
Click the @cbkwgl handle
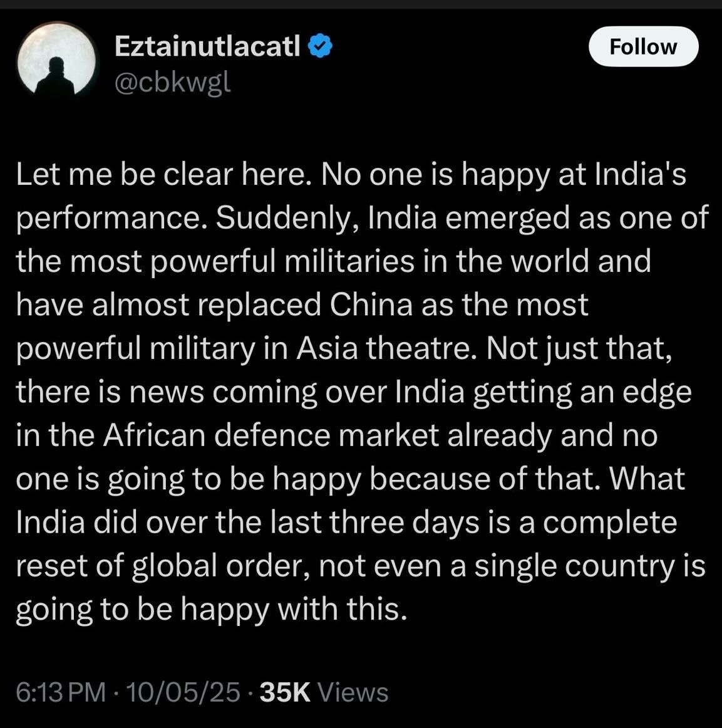172,83
